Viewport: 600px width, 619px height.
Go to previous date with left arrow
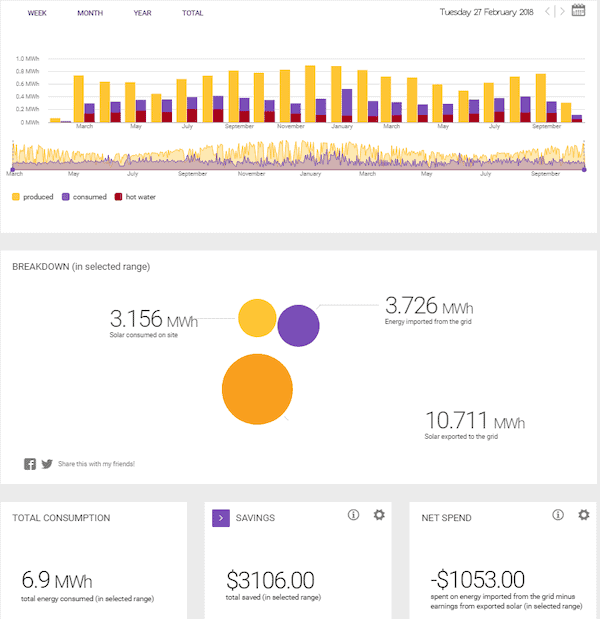coord(548,11)
